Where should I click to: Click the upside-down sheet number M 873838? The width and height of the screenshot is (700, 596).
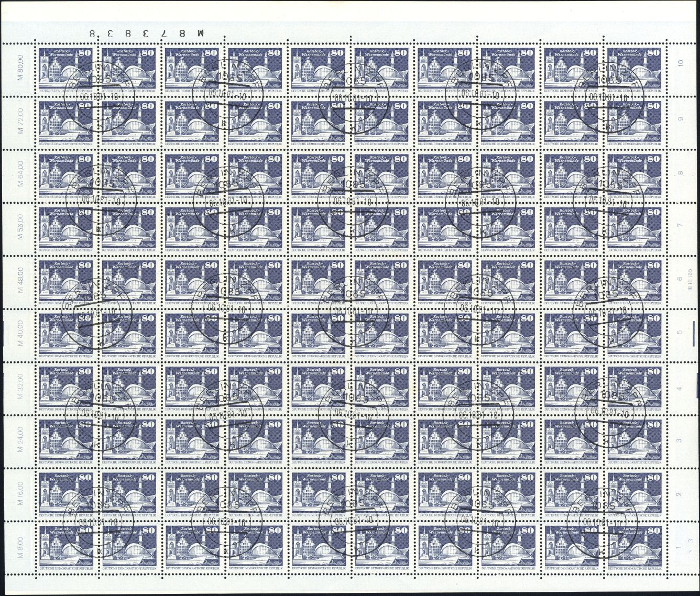[147, 33]
